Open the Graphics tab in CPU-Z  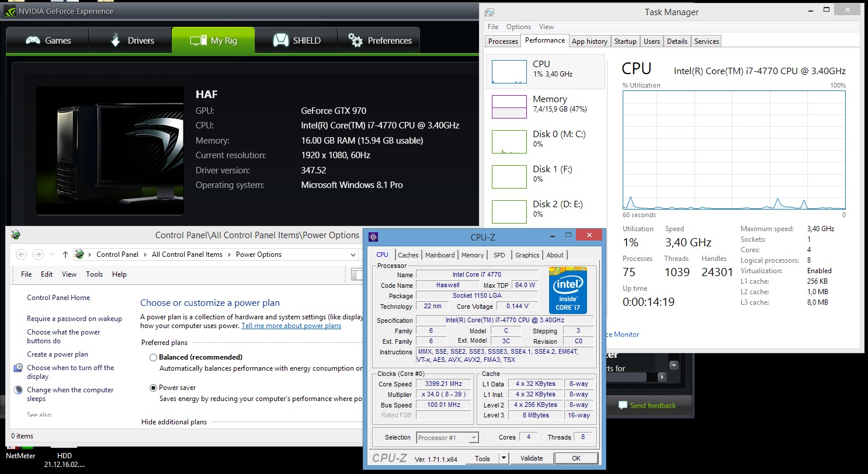point(527,255)
